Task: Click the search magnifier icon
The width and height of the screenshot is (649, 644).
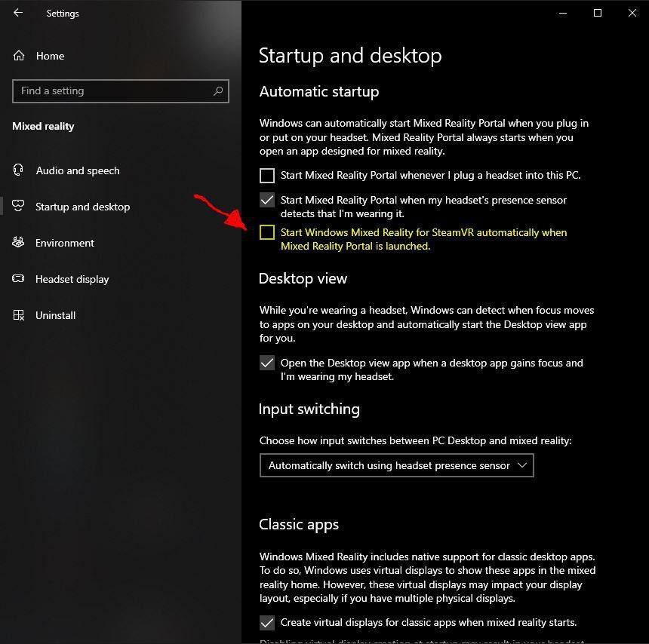Action: coord(218,90)
